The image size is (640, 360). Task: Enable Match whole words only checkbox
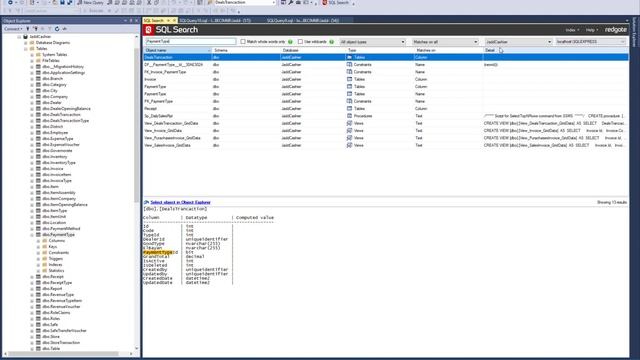click(243, 42)
